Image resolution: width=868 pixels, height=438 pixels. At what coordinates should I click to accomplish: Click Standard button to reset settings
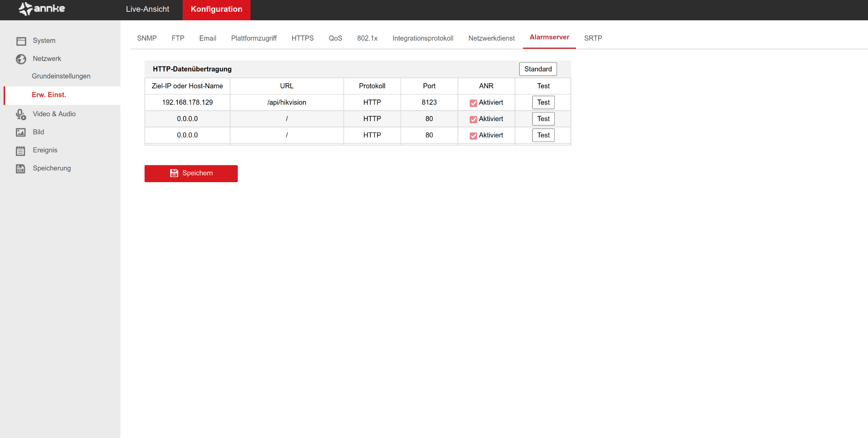[x=538, y=69]
